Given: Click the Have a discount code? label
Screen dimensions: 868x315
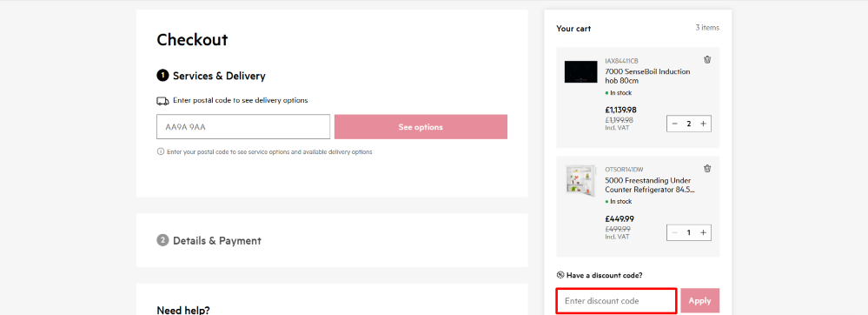Looking at the screenshot, I should 604,275.
